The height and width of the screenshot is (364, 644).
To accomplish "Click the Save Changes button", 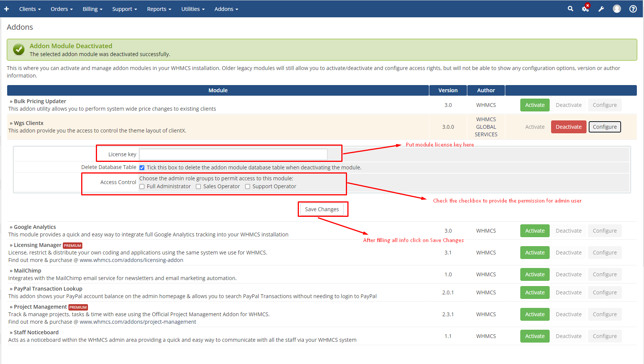I will tap(322, 209).
